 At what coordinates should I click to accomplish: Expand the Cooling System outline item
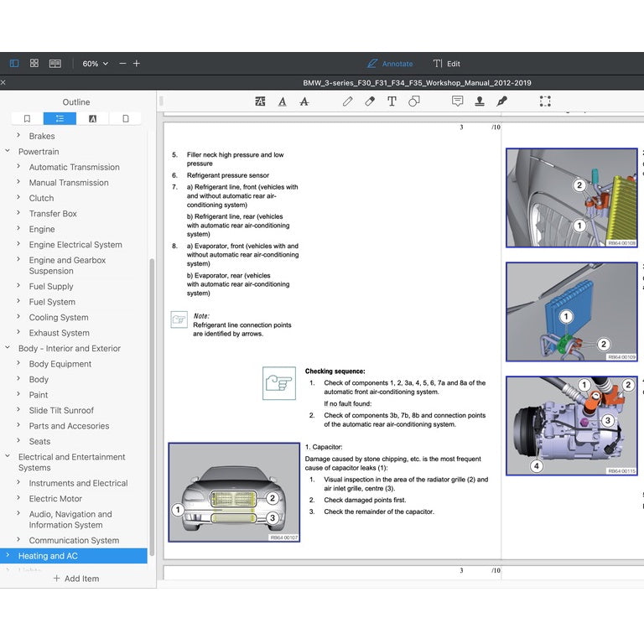point(18,317)
